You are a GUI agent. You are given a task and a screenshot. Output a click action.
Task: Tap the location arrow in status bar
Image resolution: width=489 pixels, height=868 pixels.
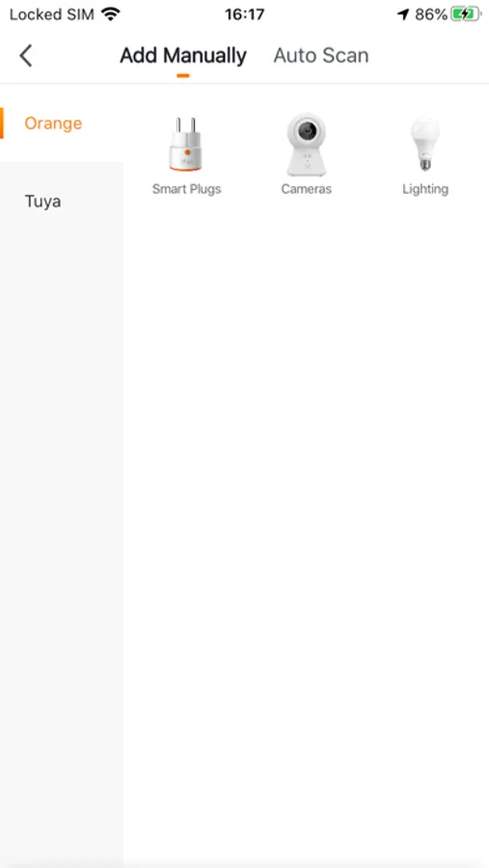[404, 14]
